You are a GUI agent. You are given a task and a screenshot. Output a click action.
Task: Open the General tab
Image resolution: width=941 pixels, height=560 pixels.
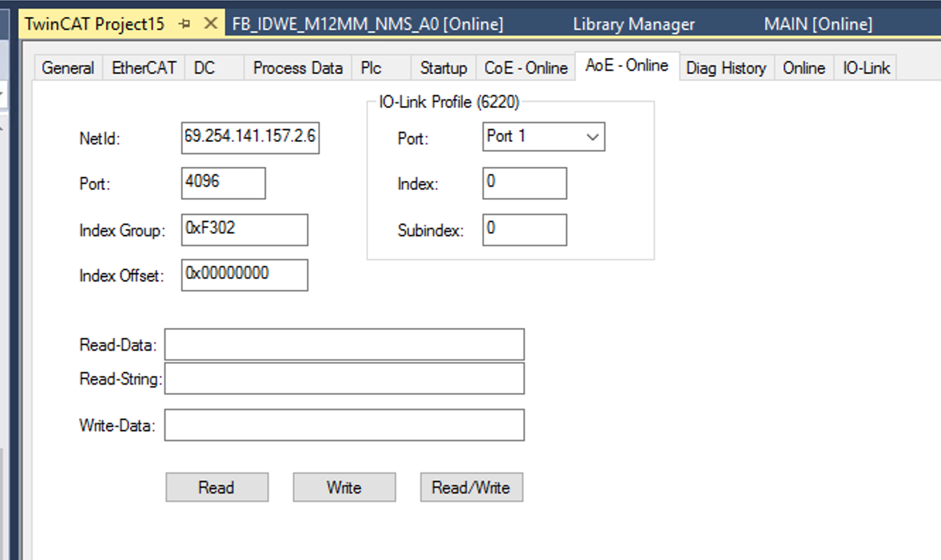pos(68,68)
